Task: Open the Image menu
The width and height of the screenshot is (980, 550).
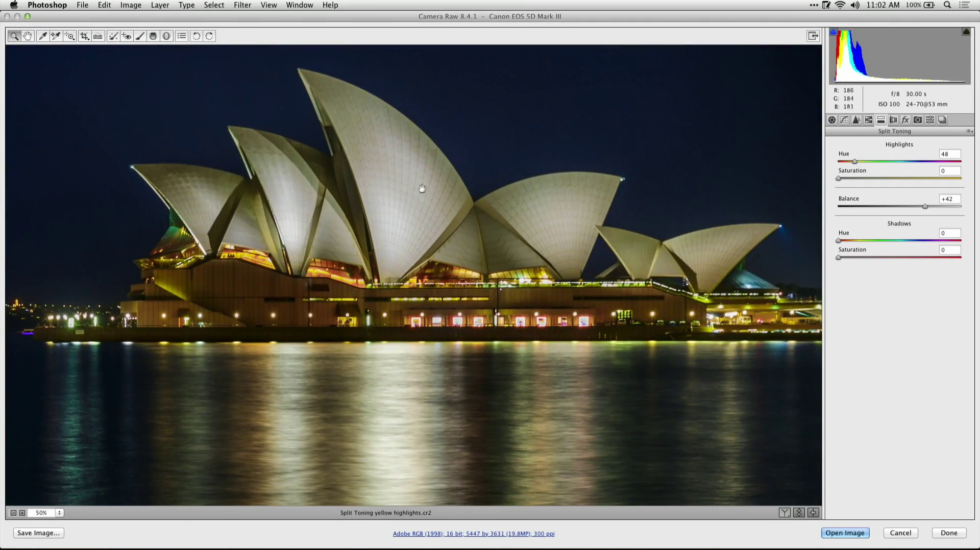Action: click(131, 5)
